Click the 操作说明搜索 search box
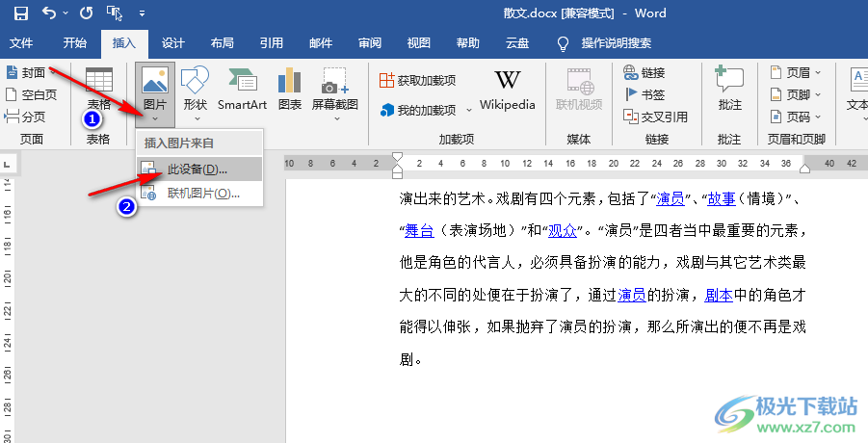Screen dimensions: 868x443 (x=617, y=43)
